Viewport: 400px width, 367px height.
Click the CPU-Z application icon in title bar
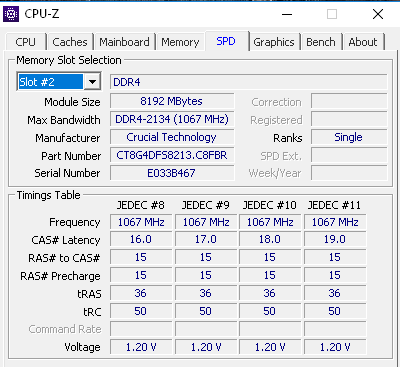tap(11, 14)
